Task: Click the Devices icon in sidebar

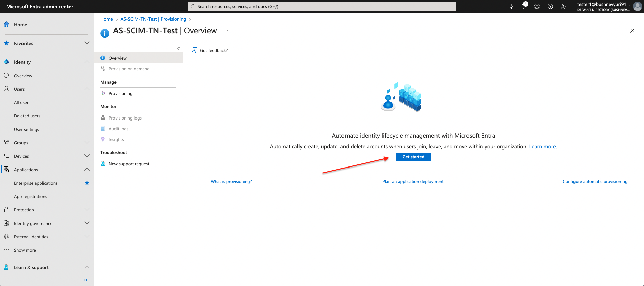Action: [6, 156]
